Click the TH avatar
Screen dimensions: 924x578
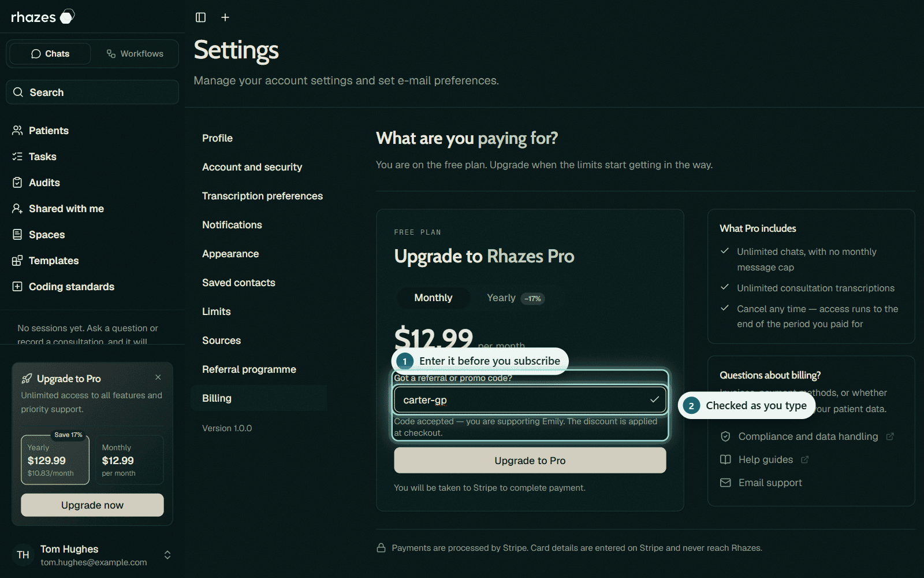pos(23,555)
